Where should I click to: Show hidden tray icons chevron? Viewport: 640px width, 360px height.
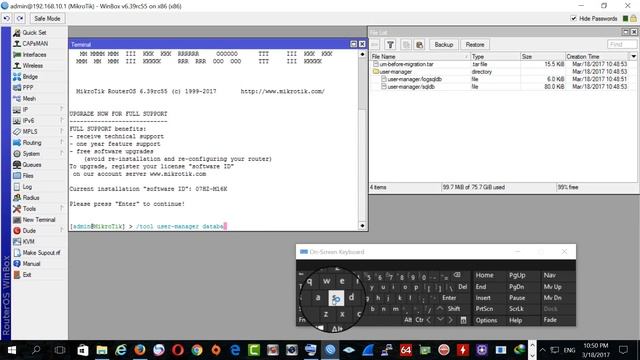click(x=542, y=350)
